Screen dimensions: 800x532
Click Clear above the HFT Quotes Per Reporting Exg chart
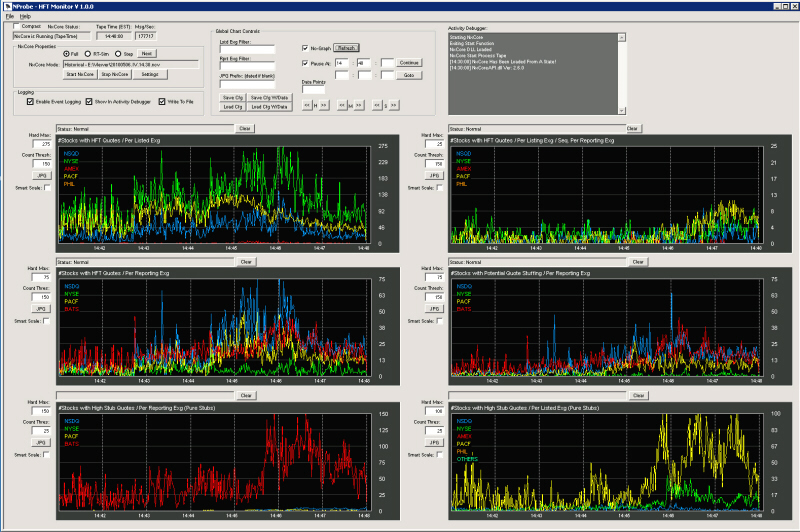[246, 262]
